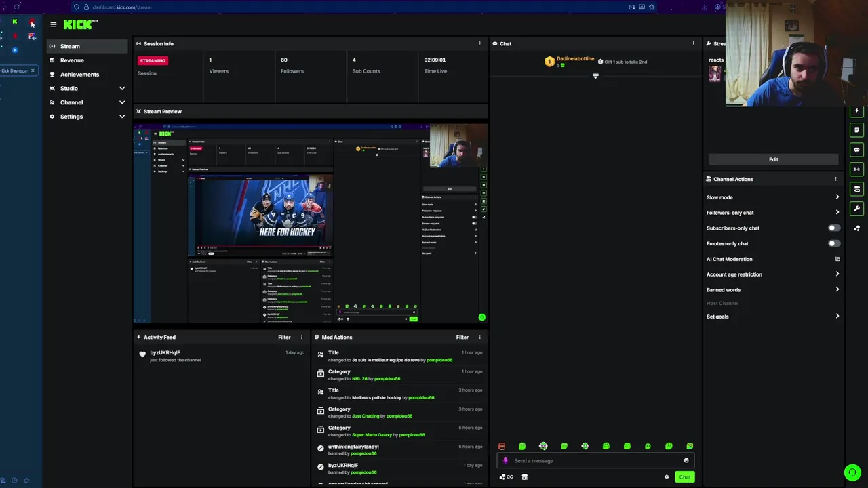Image resolution: width=868 pixels, height=488 pixels.
Task: Open the Activity Feed three-dot menu
Action: tap(302, 337)
